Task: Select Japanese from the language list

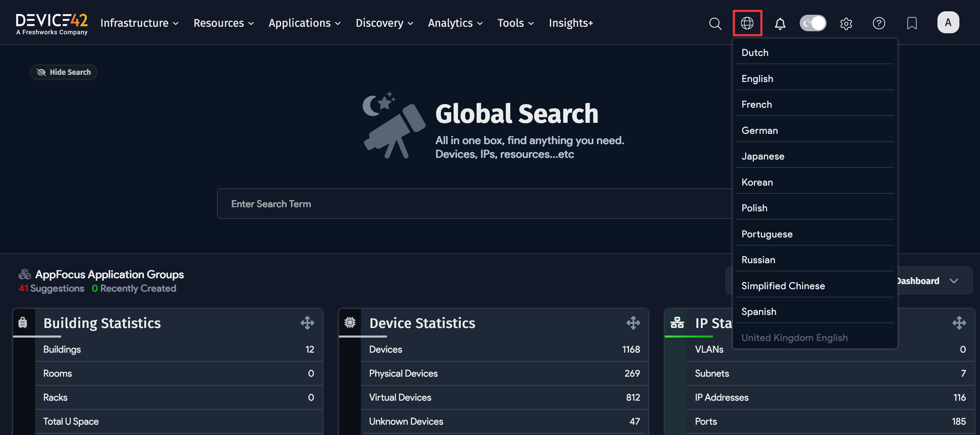Action: coord(762,156)
